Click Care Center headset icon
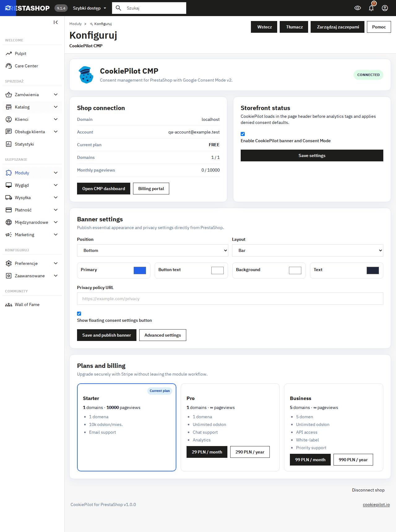The width and height of the screenshot is (396, 532). [9, 66]
